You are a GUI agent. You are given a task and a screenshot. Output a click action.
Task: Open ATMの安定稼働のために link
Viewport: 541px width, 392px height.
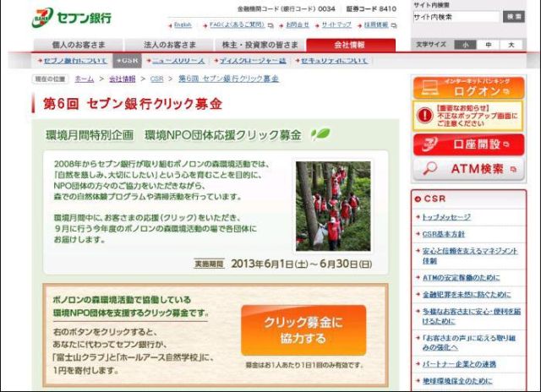(x=461, y=278)
